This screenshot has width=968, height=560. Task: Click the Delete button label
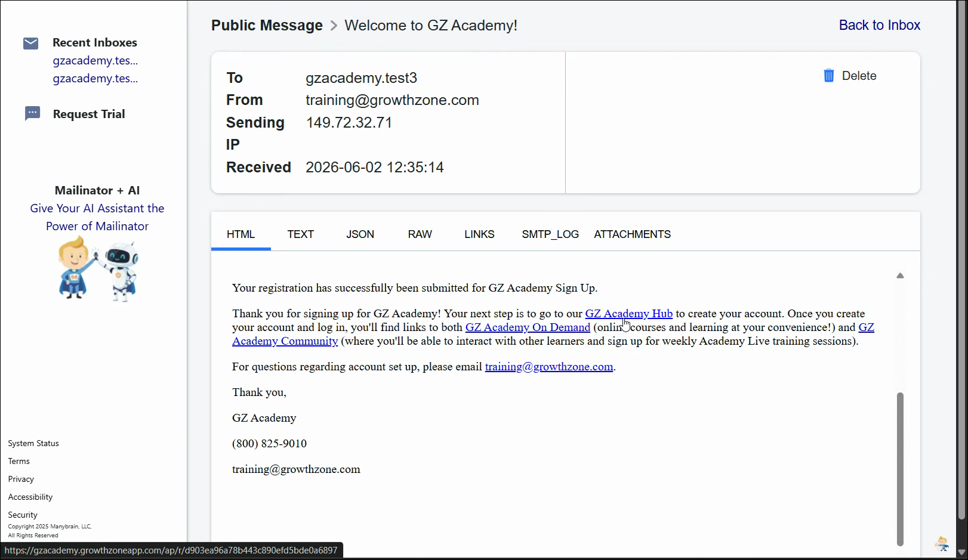pos(859,76)
